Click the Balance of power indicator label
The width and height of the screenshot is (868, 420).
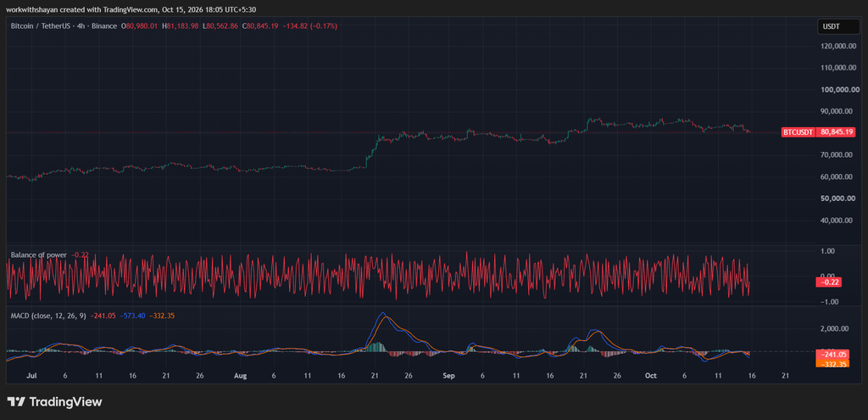pos(39,255)
